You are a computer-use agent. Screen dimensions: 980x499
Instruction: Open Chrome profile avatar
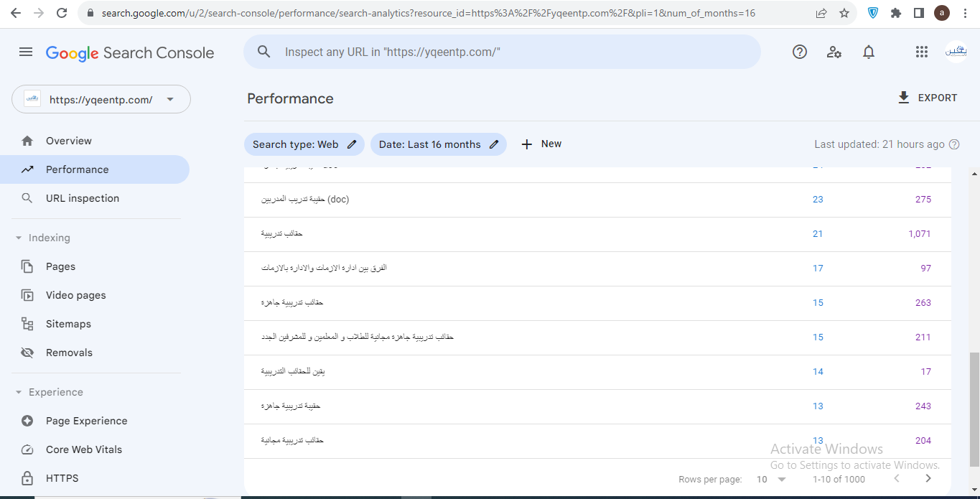point(941,13)
